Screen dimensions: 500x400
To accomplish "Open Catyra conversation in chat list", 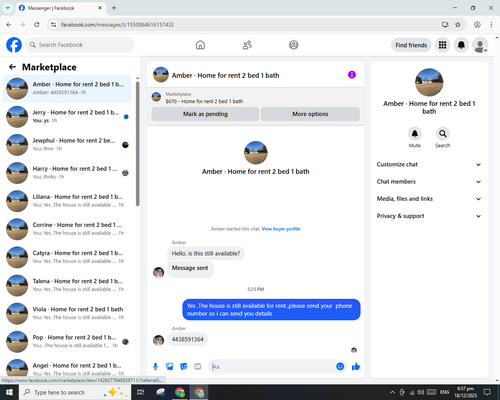I will coord(67,257).
